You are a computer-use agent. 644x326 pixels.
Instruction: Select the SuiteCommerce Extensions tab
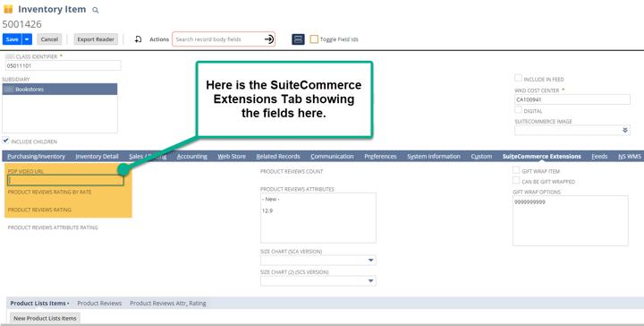point(542,156)
